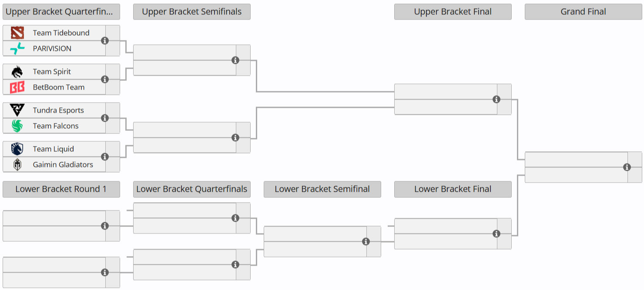Open info for Tidebound vs PARIVISION match
This screenshot has width=644, height=290.
click(105, 40)
